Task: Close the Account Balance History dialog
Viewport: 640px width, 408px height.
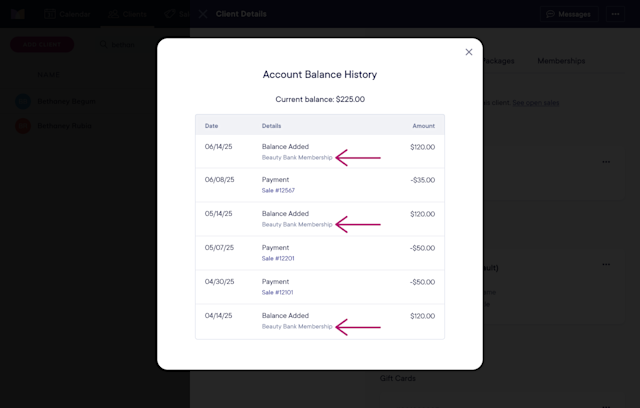Action: click(x=469, y=52)
